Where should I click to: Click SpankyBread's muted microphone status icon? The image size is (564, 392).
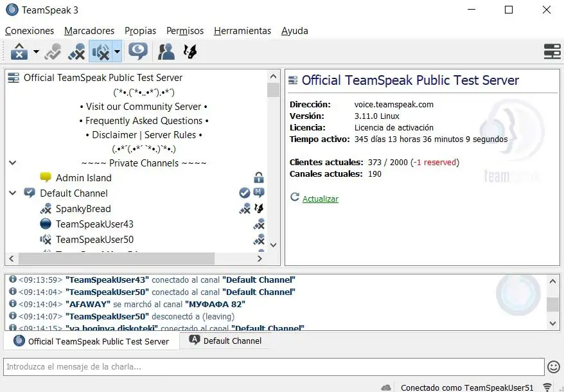(46, 208)
